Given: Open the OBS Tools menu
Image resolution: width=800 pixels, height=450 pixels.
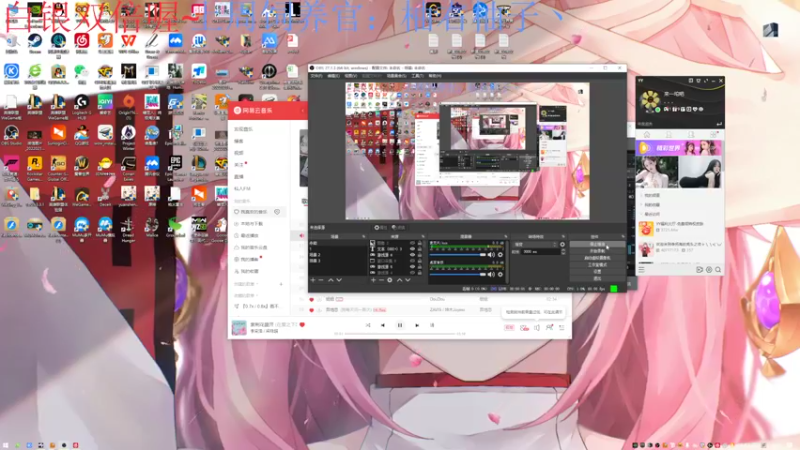Looking at the screenshot, I should click(417, 76).
